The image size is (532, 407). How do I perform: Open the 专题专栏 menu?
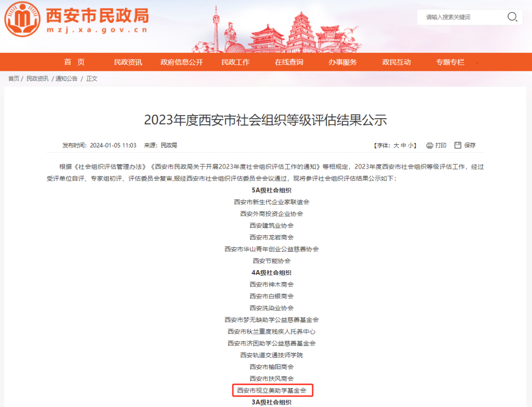click(x=449, y=62)
